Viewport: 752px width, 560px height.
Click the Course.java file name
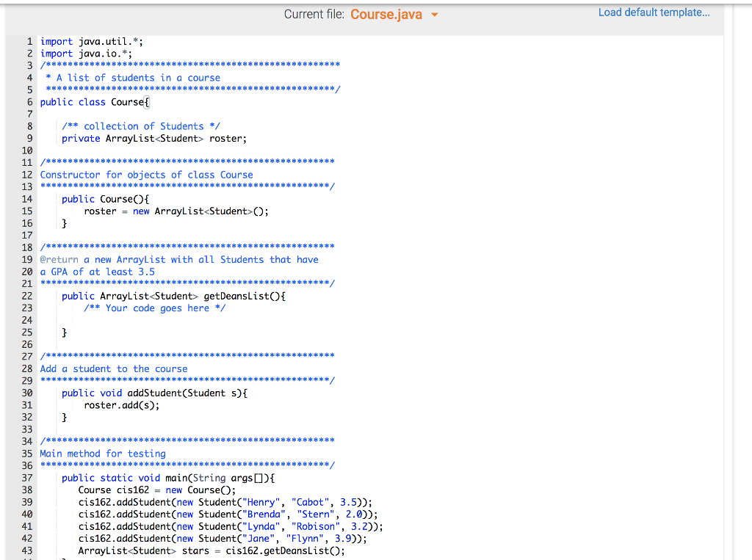386,13
